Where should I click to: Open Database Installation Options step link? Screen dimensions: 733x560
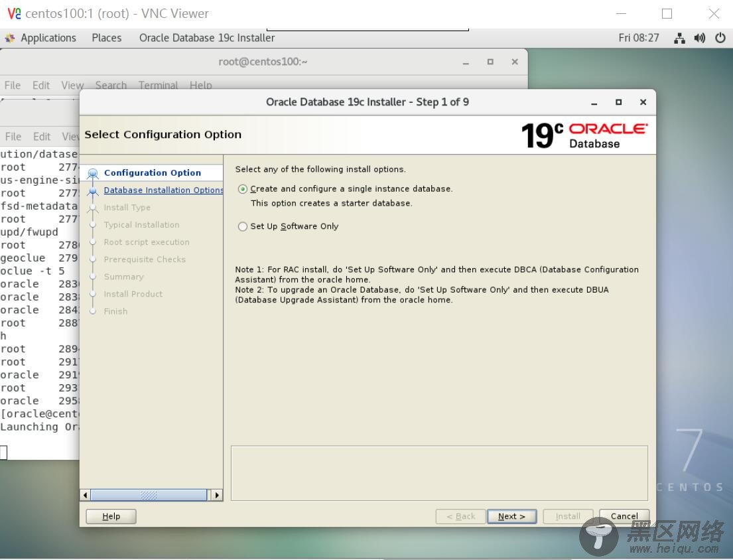(x=163, y=190)
